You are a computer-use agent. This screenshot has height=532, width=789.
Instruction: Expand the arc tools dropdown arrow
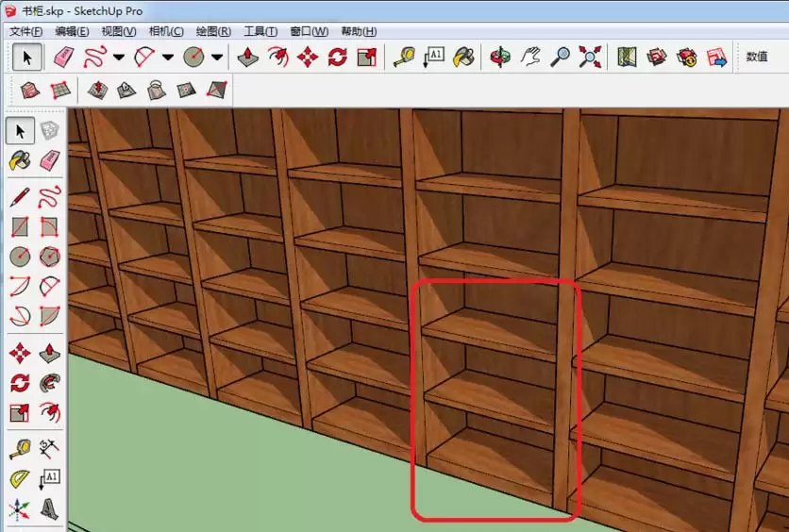click(x=168, y=58)
